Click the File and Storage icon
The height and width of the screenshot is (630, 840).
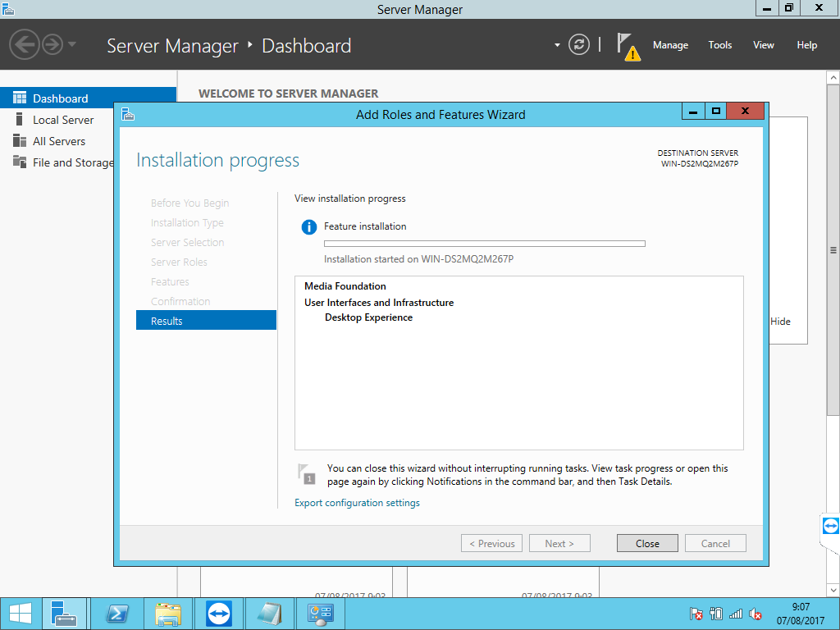click(20, 162)
